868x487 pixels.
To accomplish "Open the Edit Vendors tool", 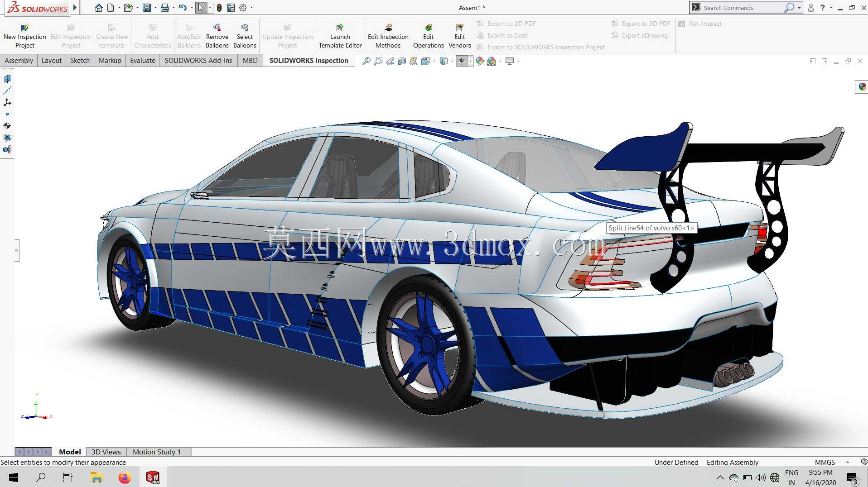I will point(459,36).
